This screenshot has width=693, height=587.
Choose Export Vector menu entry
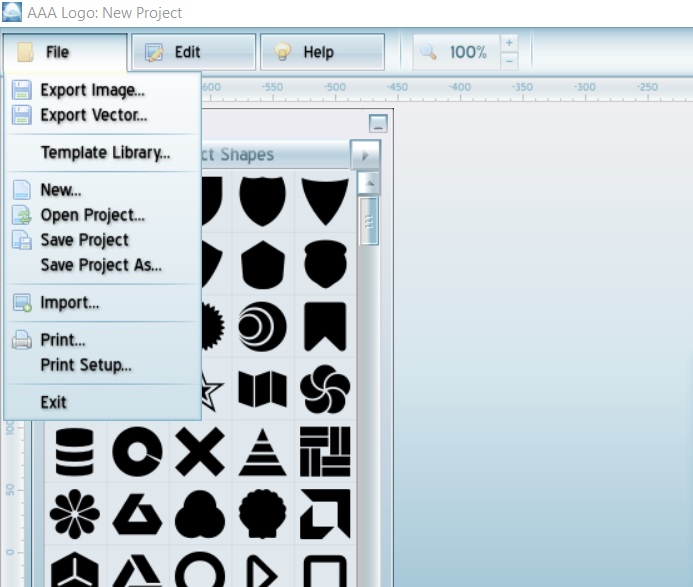(93, 115)
